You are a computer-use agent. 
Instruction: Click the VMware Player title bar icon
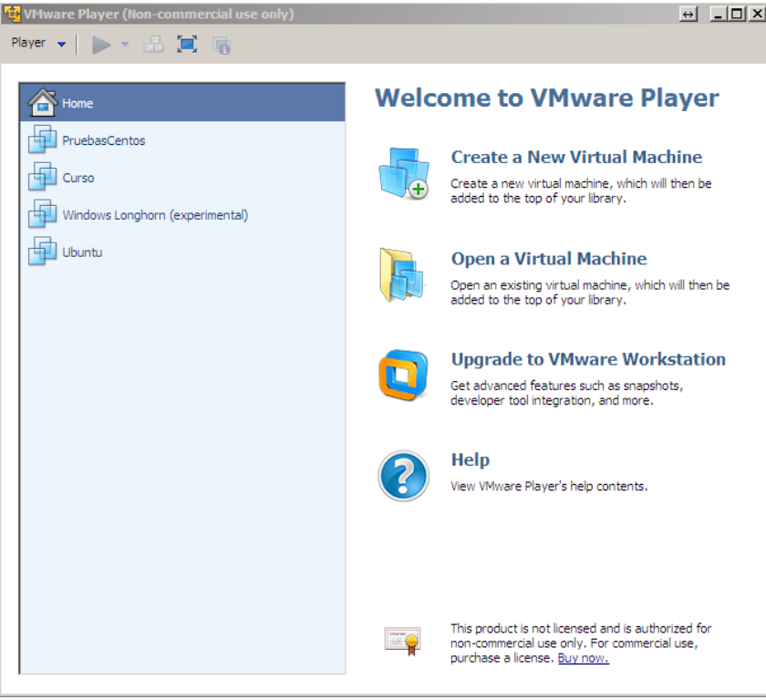[12, 14]
